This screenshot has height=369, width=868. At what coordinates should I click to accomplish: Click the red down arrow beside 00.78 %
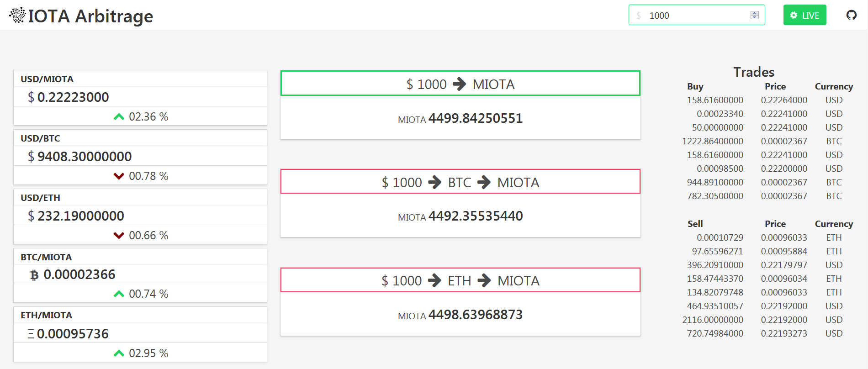119,176
